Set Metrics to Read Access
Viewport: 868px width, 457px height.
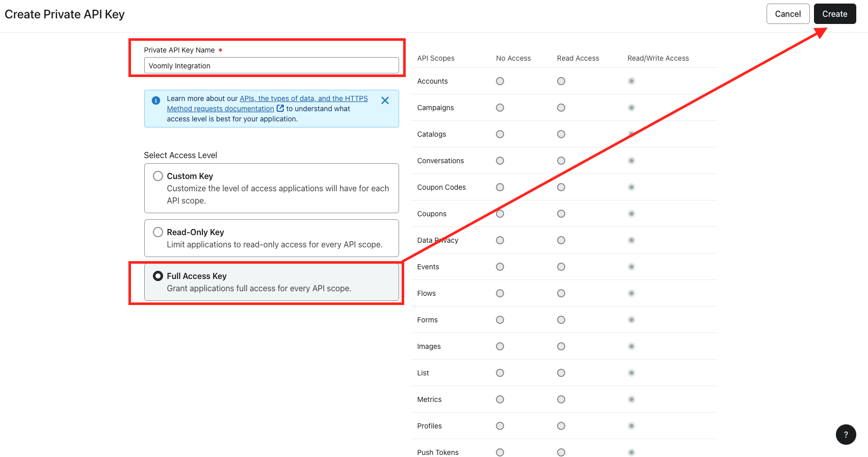point(561,399)
